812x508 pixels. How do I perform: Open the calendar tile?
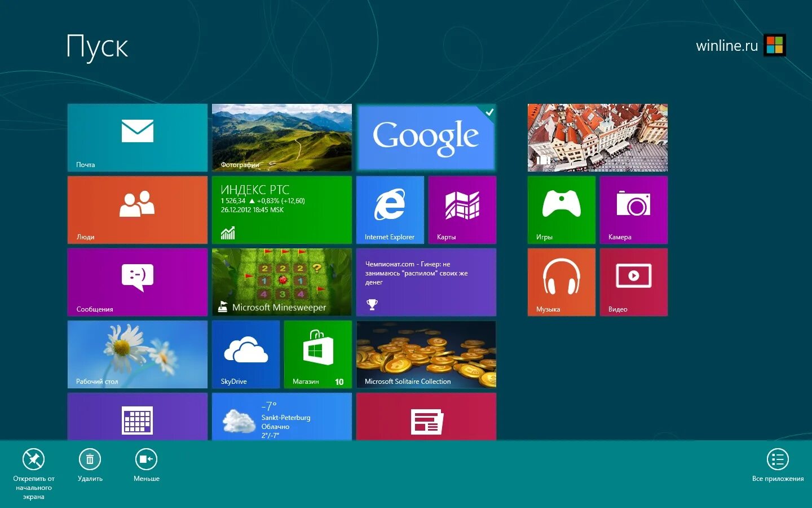(x=138, y=417)
